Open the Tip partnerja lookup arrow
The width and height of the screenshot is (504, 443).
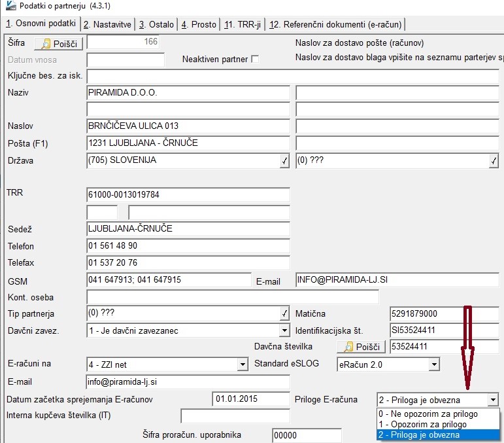pos(284,313)
